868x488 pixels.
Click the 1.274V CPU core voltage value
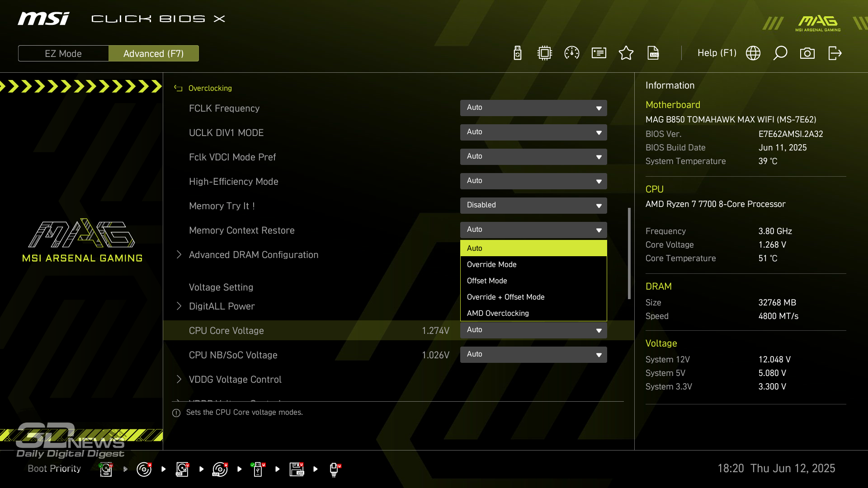tap(435, 331)
